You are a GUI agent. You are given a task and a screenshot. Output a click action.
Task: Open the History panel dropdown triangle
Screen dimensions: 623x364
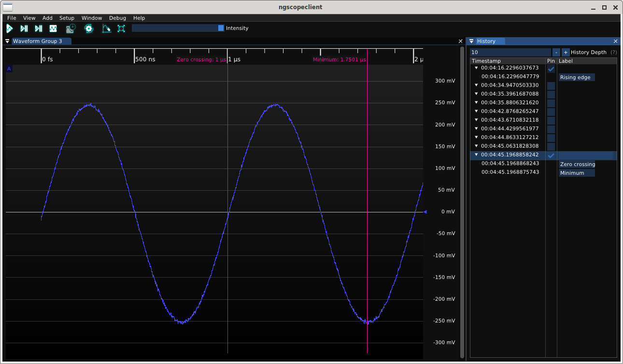pos(472,42)
